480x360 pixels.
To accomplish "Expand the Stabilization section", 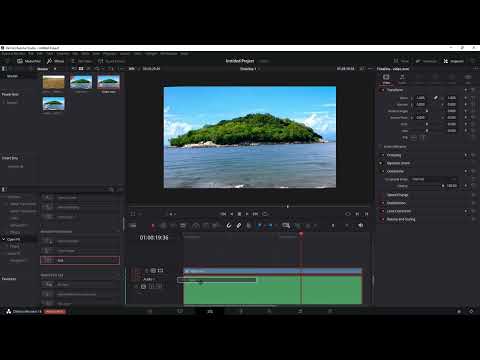I will pos(396,203).
